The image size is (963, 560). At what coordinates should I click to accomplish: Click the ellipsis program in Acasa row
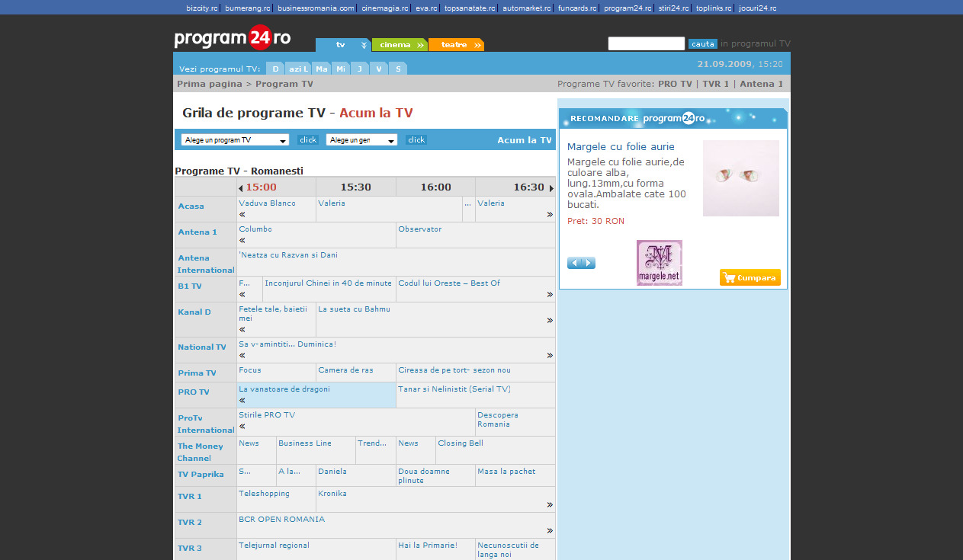[x=467, y=203]
